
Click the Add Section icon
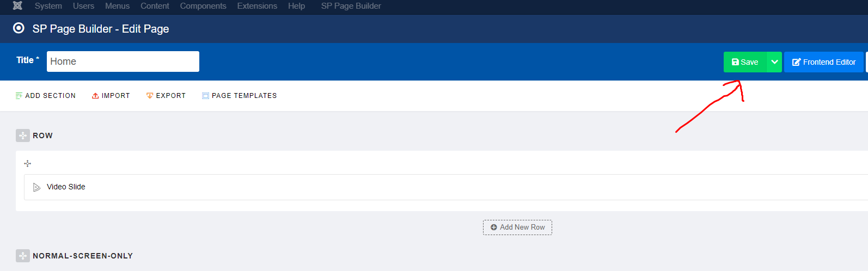pyautogui.click(x=19, y=96)
